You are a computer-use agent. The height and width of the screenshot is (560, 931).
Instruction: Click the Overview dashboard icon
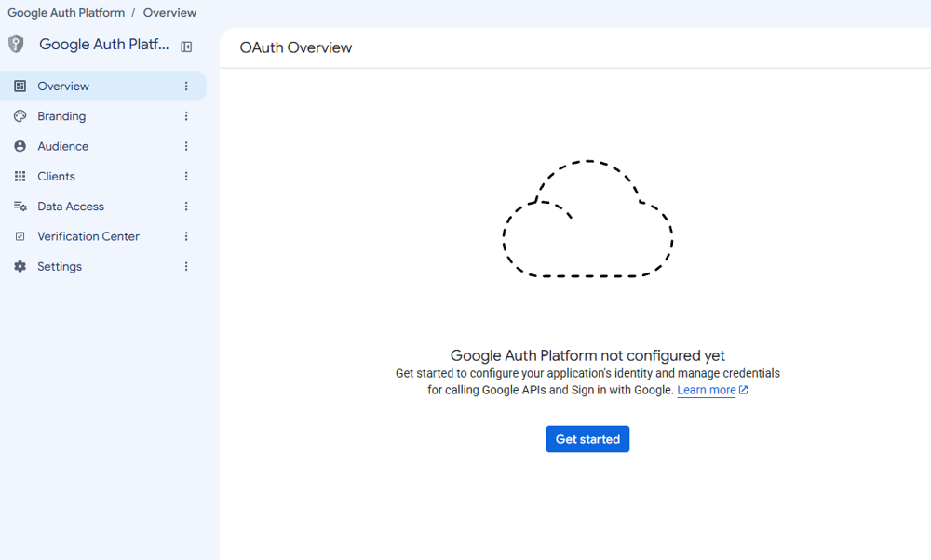pos(20,86)
